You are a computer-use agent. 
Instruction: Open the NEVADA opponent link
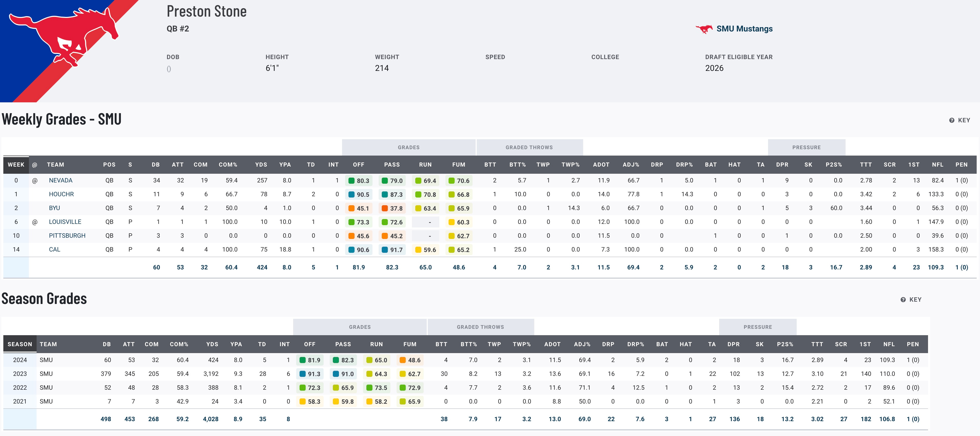click(x=60, y=180)
